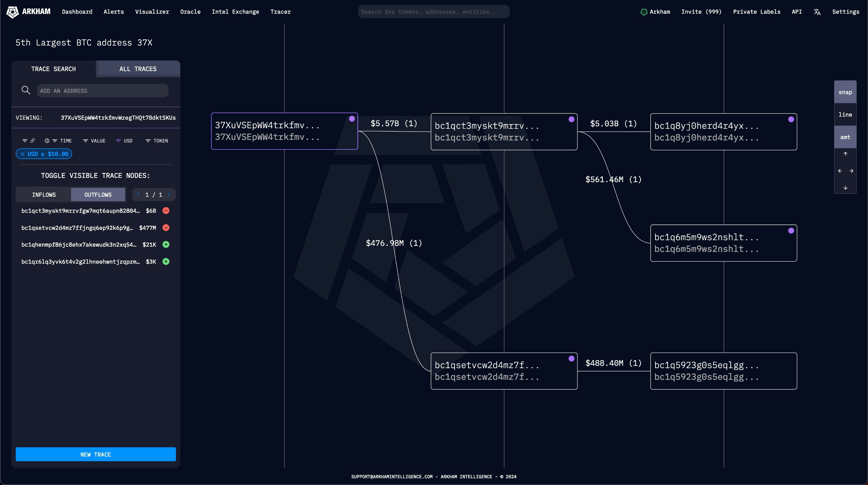Image resolution: width=868 pixels, height=485 pixels.
Task: Click the magnifier icon beside Add Address
Action: coord(26,90)
